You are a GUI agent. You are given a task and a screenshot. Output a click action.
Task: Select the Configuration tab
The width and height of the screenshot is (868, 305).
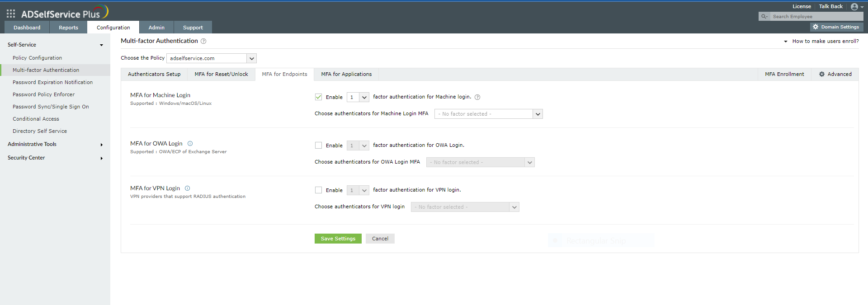pyautogui.click(x=113, y=28)
